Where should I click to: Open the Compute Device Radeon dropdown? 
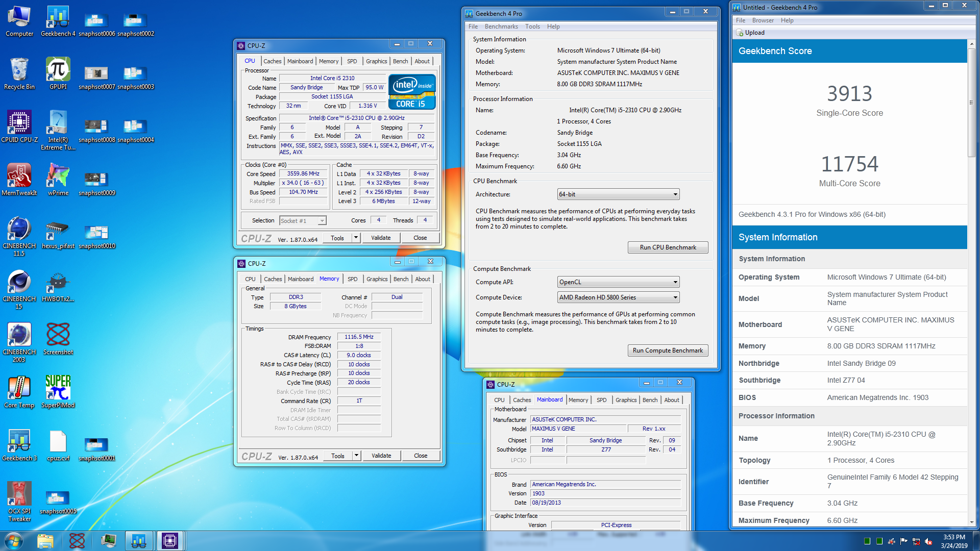(x=618, y=297)
